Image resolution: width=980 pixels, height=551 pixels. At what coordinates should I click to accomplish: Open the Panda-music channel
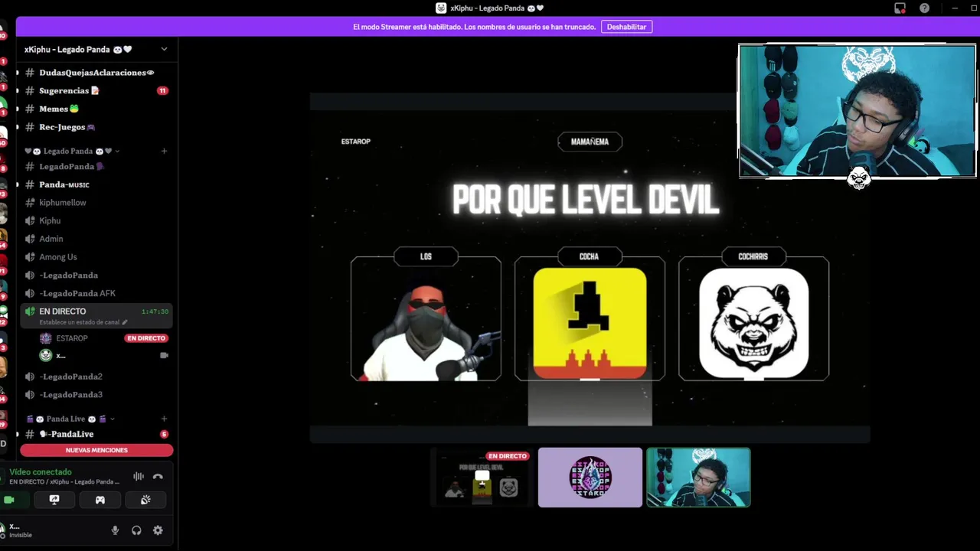[x=96, y=184]
